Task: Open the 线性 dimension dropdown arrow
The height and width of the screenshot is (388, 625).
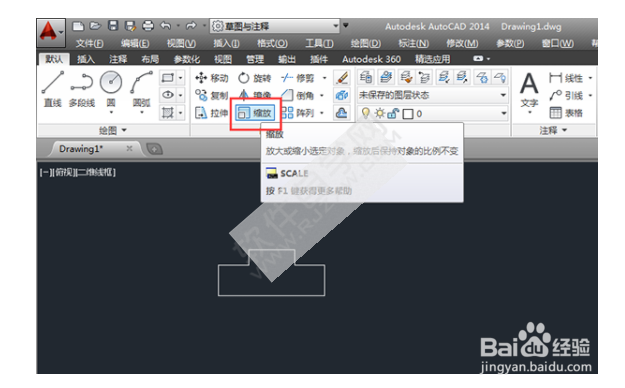Action: pyautogui.click(x=590, y=78)
